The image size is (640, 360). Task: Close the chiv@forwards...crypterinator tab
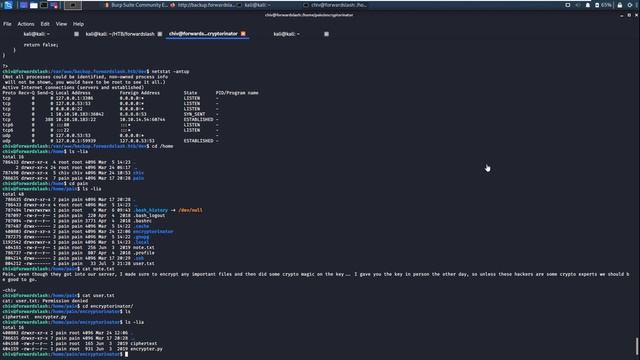243,34
